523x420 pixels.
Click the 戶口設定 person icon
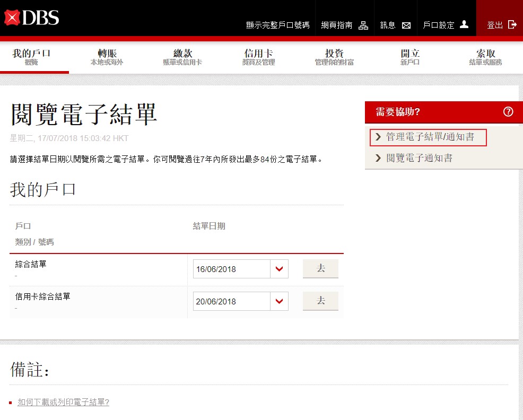(x=464, y=24)
